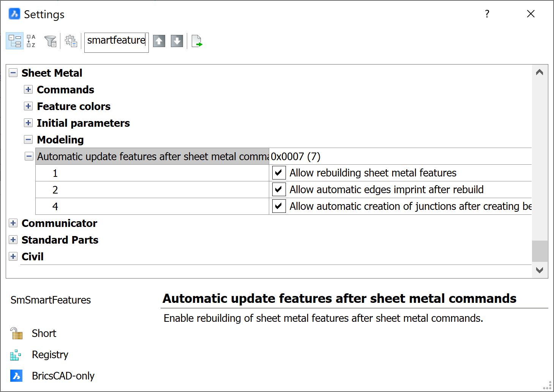
Task: Click the scrollbar down arrow
Action: click(540, 270)
